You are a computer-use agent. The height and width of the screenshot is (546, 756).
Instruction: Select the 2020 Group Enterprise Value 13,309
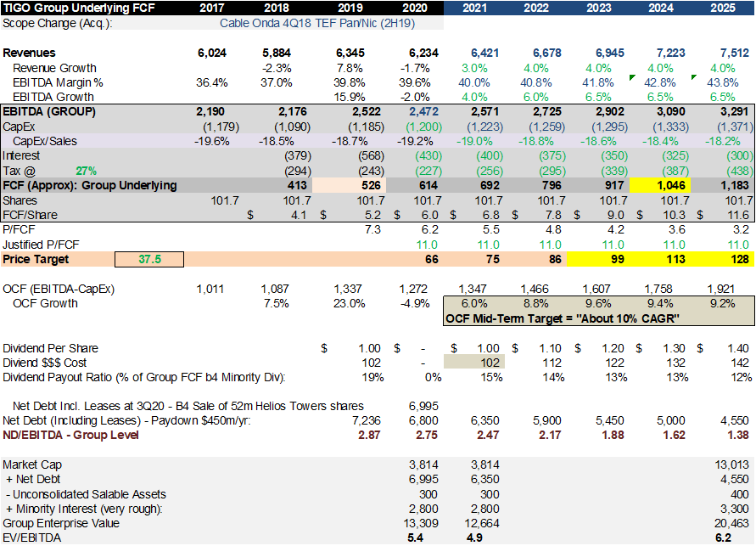point(421,523)
